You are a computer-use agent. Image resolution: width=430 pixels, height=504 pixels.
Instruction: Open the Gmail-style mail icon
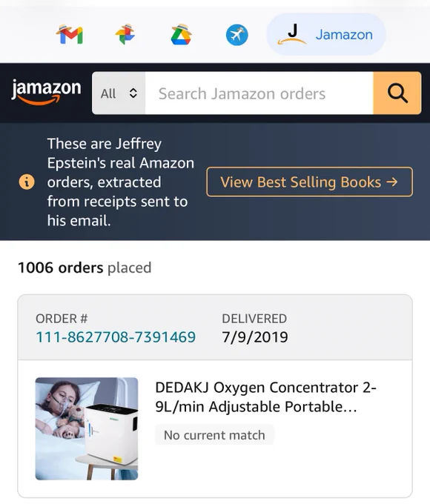point(70,34)
